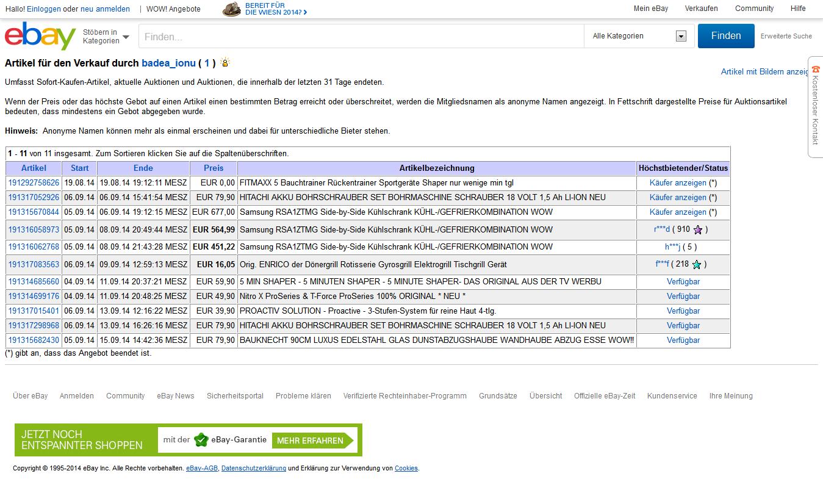Open the eBay-AGB link
The height and width of the screenshot is (504, 823).
click(x=203, y=469)
